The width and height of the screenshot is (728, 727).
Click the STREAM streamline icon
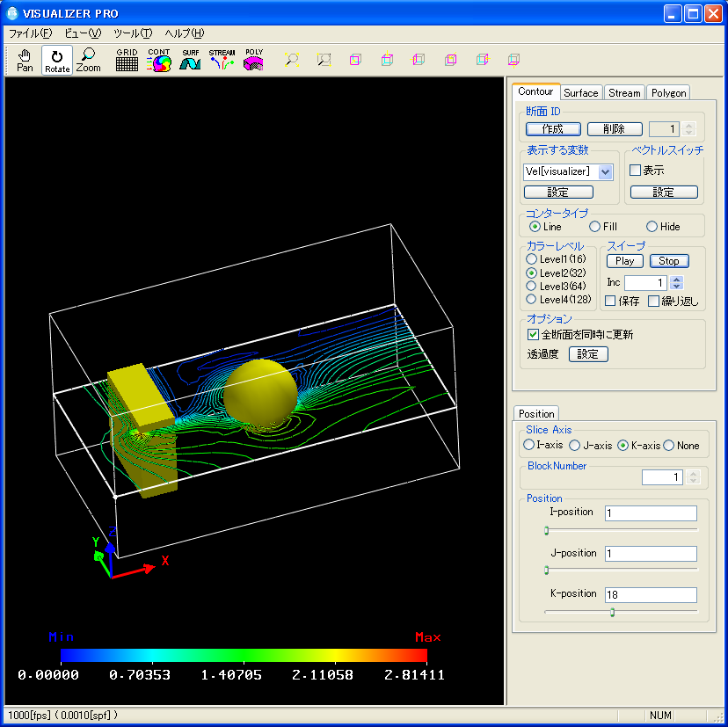tap(222, 60)
